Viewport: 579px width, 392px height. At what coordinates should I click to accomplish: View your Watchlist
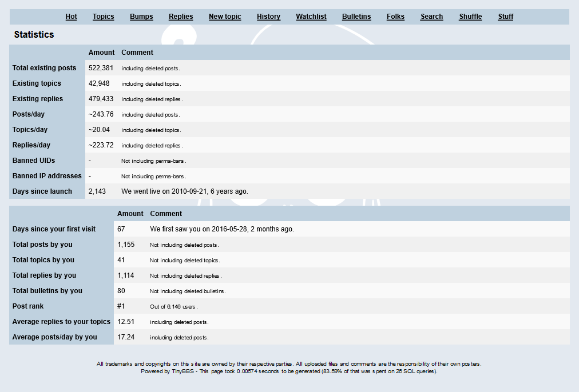pos(311,17)
